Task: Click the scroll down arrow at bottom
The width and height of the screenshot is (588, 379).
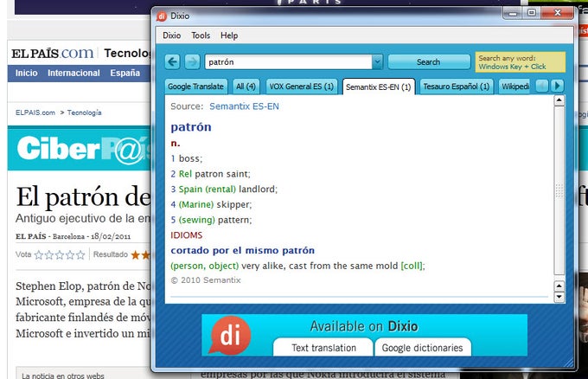Action: 559,297
